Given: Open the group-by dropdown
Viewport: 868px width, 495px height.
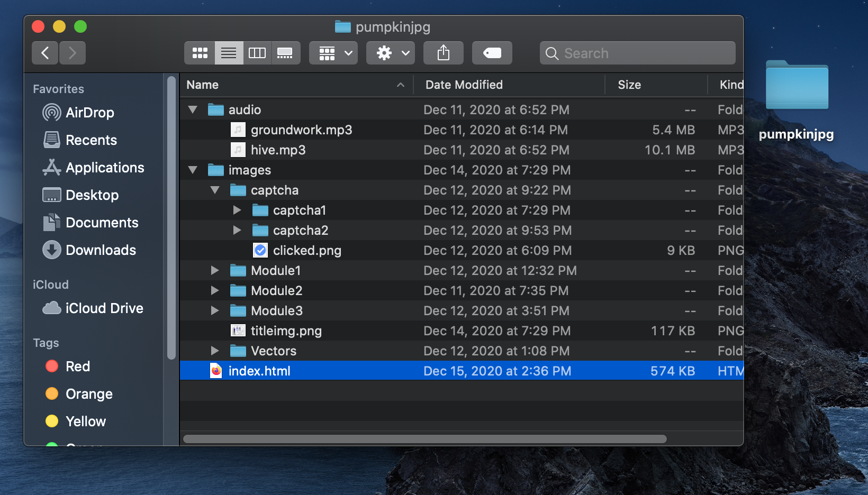Looking at the screenshot, I should 333,53.
